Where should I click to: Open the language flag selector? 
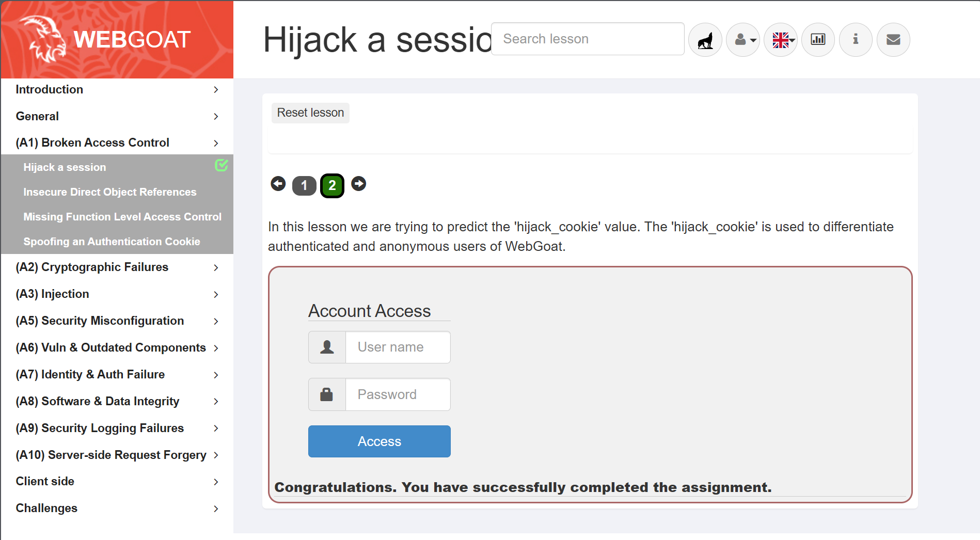coord(781,40)
